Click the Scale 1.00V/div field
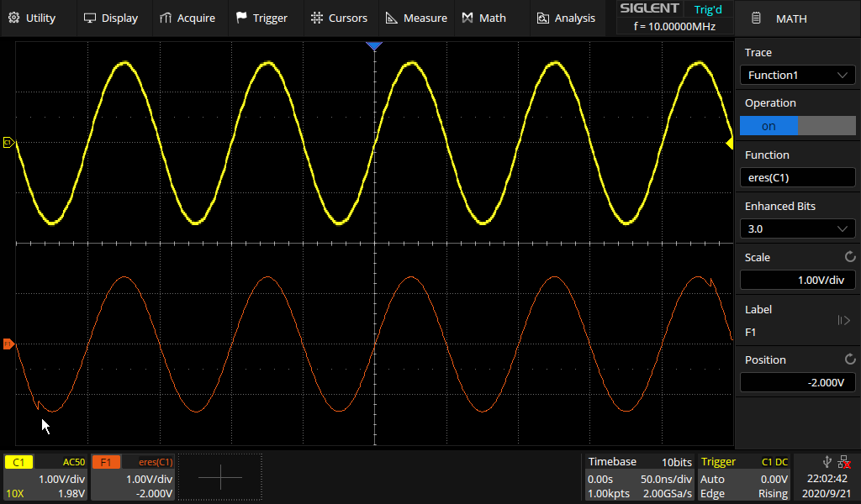The height and width of the screenshot is (504, 861). pos(797,281)
